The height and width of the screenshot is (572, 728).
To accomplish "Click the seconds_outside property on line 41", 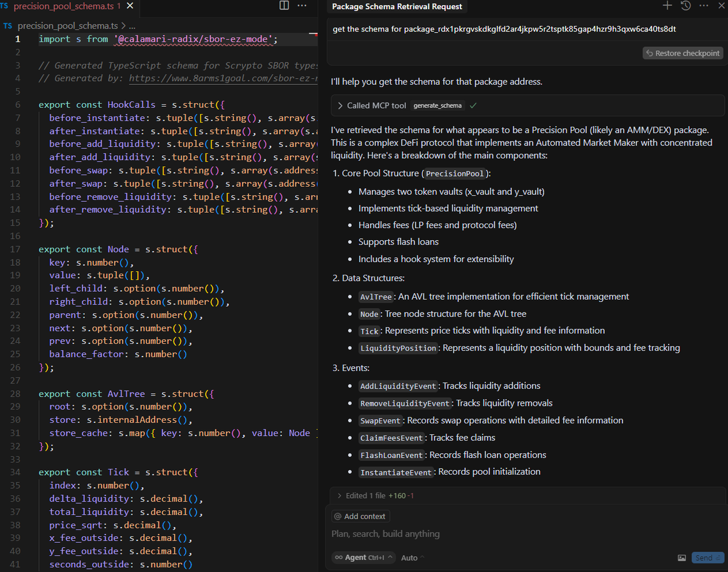I will [x=89, y=565].
